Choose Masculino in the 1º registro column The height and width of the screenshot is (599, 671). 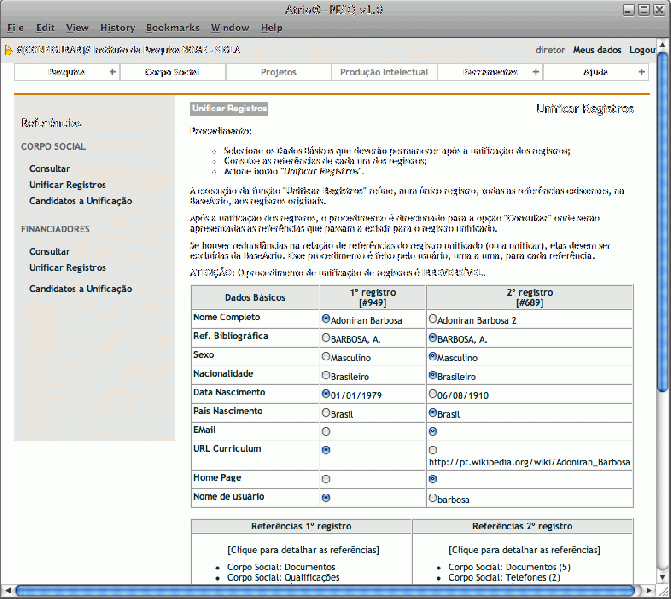326,356
